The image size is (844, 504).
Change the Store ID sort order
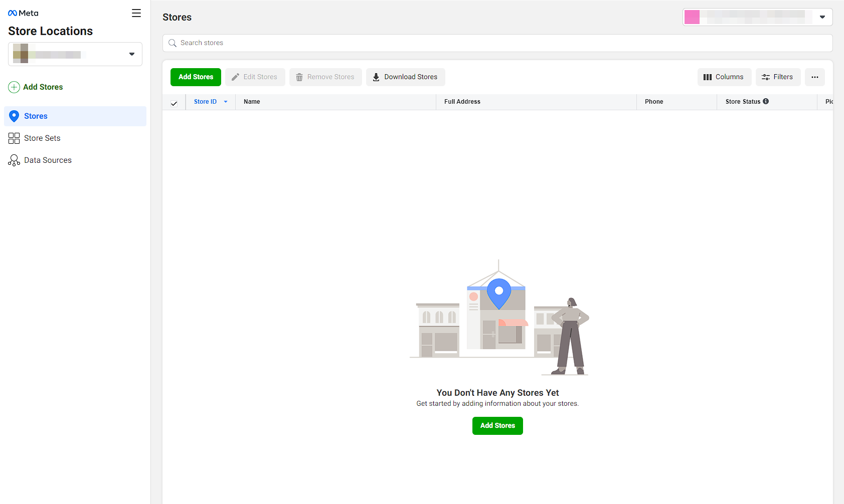(x=226, y=102)
